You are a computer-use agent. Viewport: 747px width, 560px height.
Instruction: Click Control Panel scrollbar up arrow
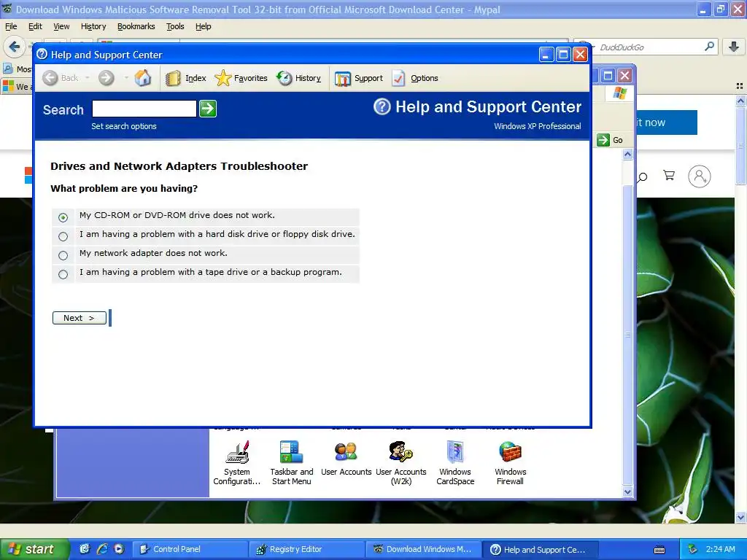(628, 155)
